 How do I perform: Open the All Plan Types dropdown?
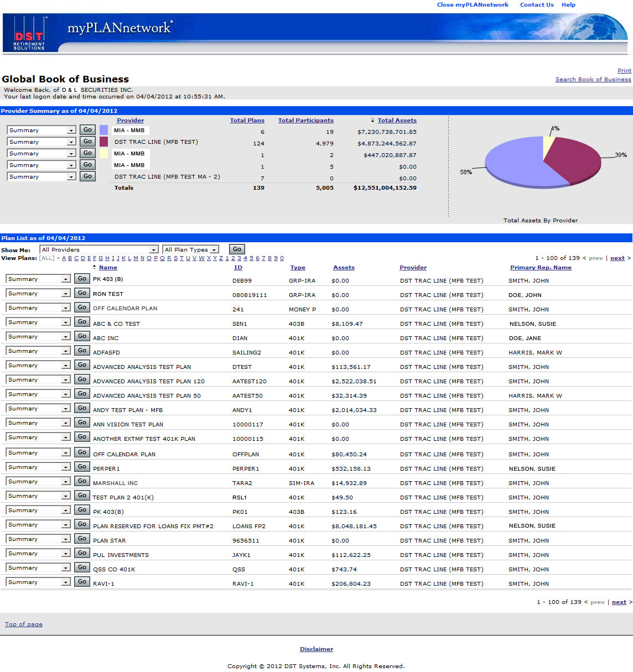pyautogui.click(x=190, y=249)
